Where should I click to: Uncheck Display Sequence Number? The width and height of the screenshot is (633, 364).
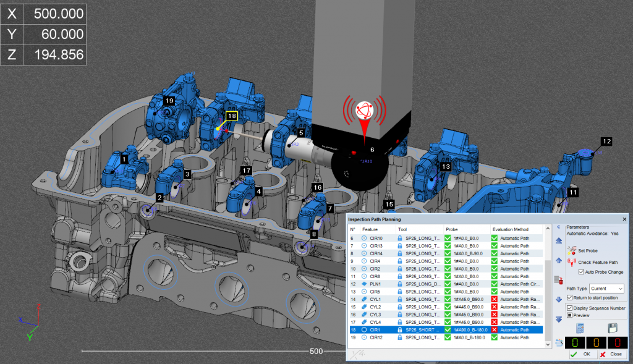(x=570, y=307)
